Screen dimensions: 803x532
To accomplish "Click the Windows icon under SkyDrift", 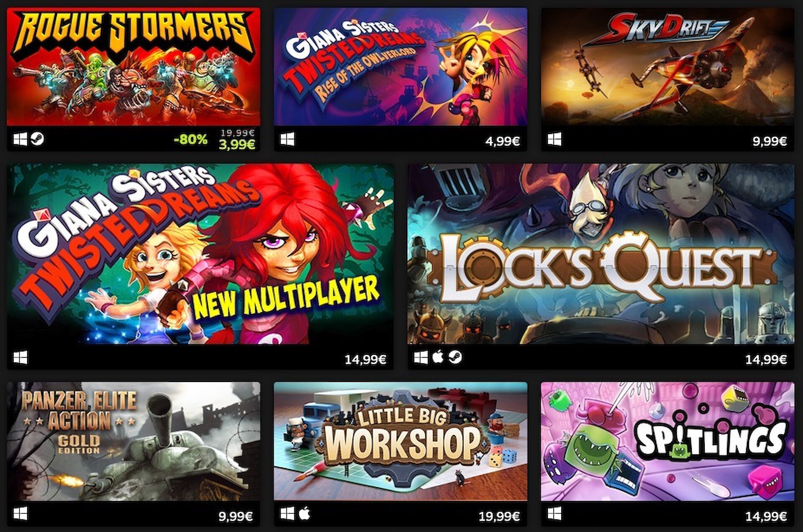I will click(555, 139).
